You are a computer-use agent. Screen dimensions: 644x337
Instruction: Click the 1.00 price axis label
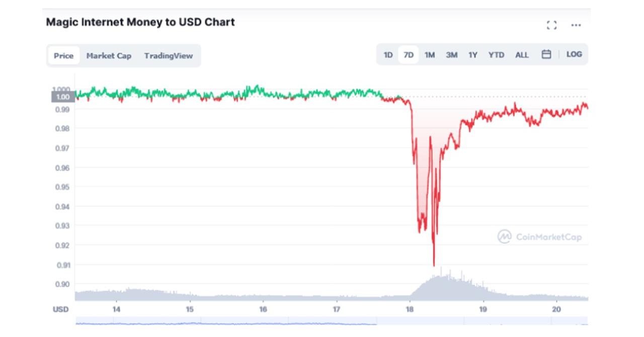62,96
